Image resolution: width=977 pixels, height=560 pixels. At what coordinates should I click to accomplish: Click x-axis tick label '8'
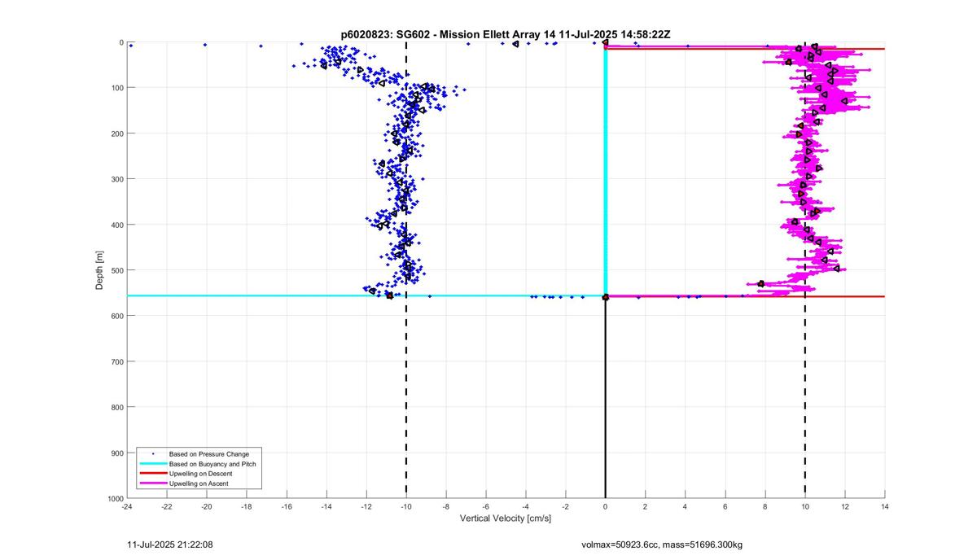765,506
